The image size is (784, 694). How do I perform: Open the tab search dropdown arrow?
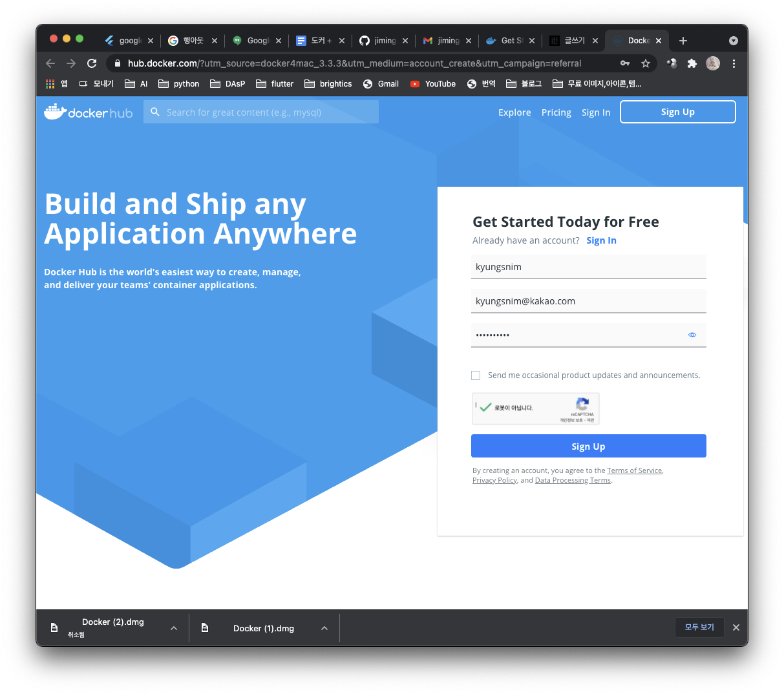pos(734,41)
